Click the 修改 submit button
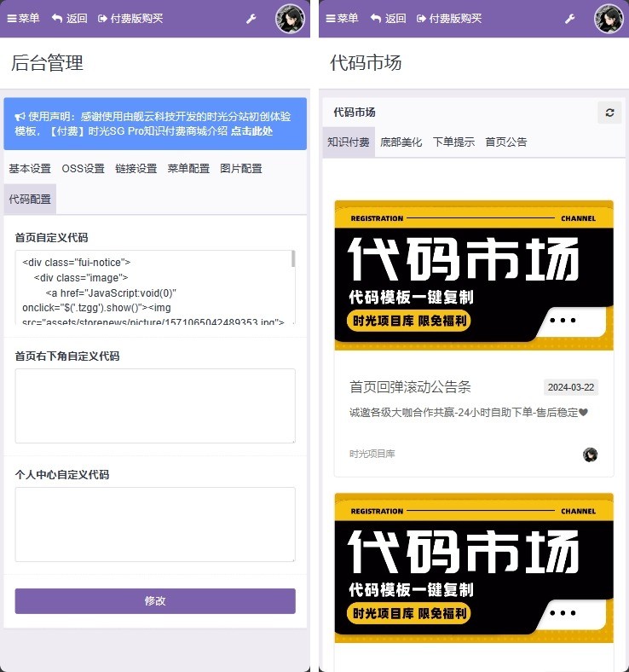 pyautogui.click(x=155, y=601)
